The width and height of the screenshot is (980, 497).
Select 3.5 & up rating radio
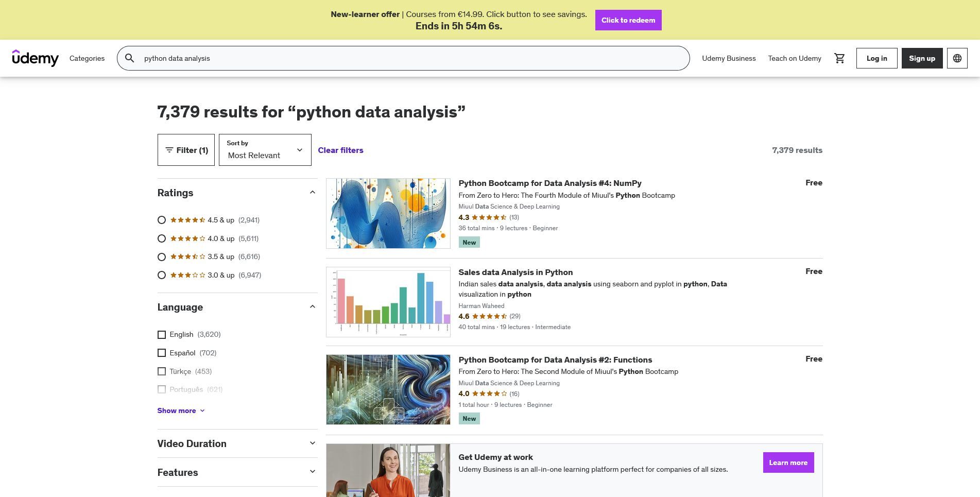point(162,257)
